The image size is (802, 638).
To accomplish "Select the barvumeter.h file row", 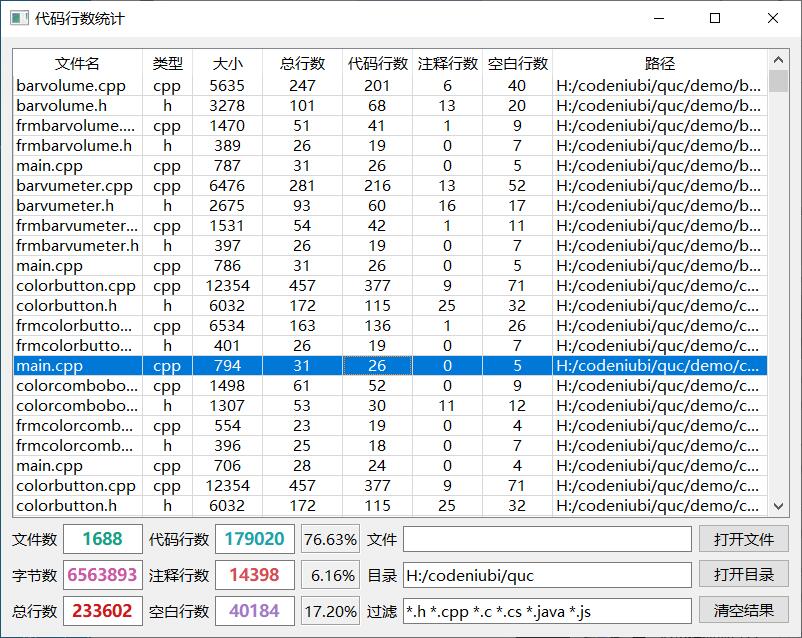I will click(x=77, y=206).
